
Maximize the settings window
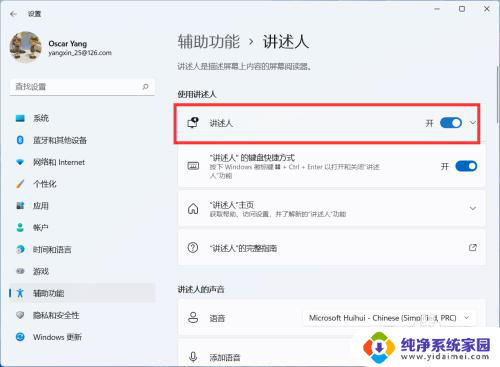coord(462,9)
